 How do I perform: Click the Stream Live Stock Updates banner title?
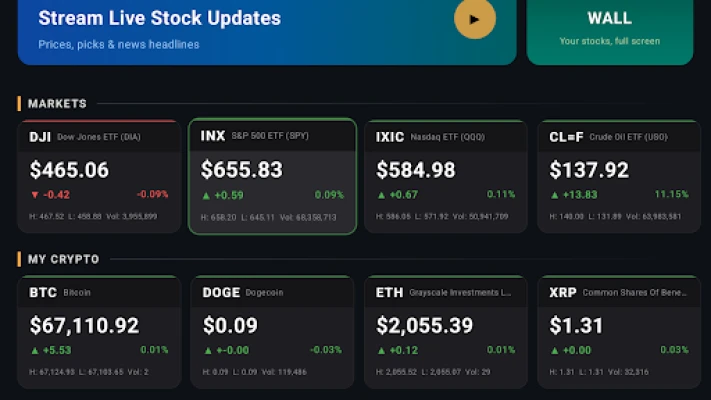tap(160, 18)
